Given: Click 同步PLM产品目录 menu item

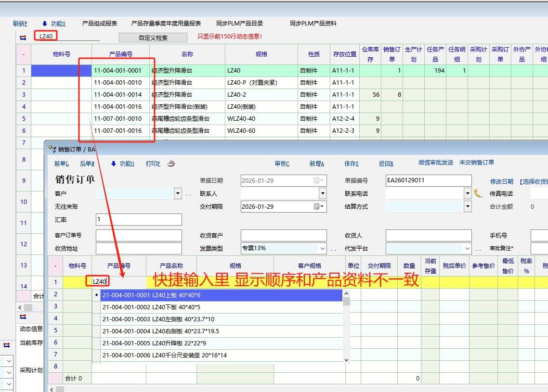Looking at the screenshot, I should (x=239, y=23).
